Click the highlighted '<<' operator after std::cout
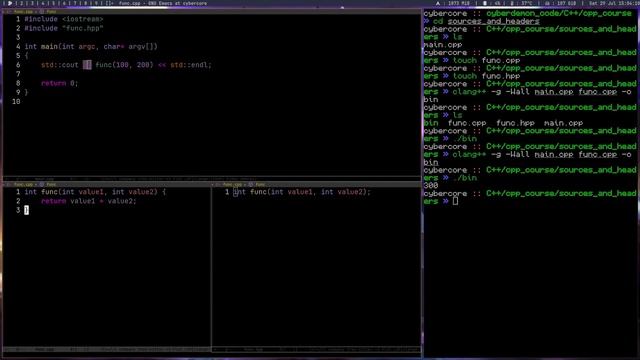The image size is (640, 360). (x=87, y=65)
